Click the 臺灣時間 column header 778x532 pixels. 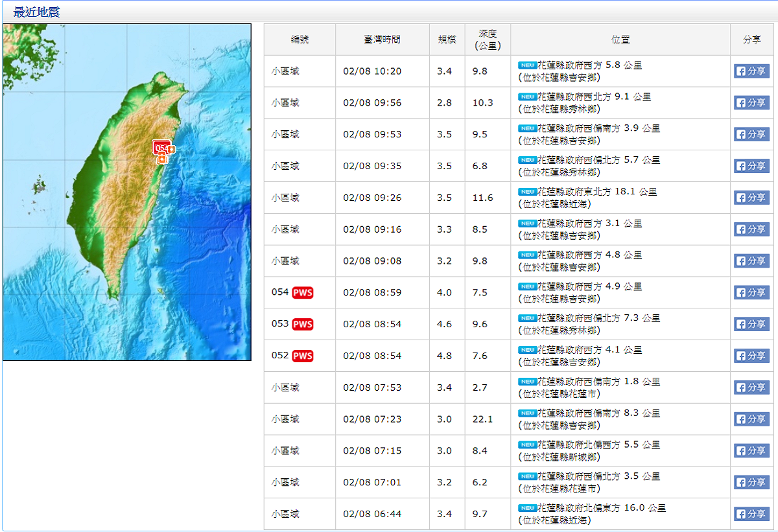(x=382, y=40)
